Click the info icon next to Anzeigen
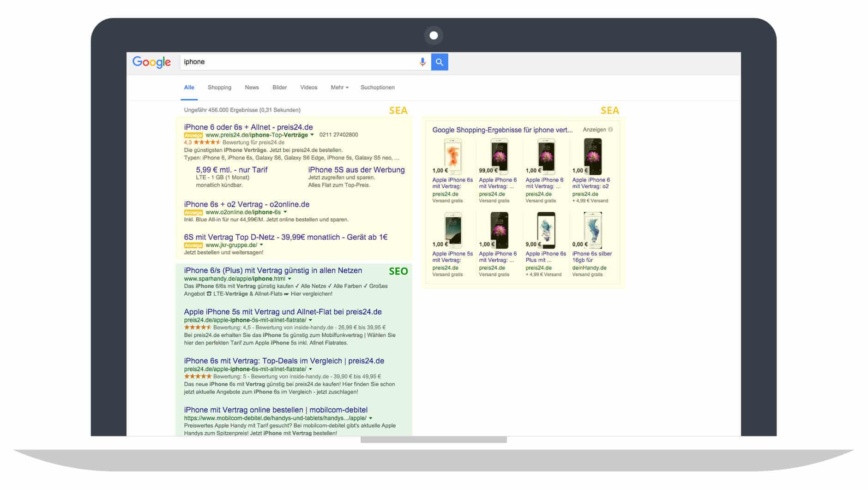The image size is (868, 489). point(610,130)
